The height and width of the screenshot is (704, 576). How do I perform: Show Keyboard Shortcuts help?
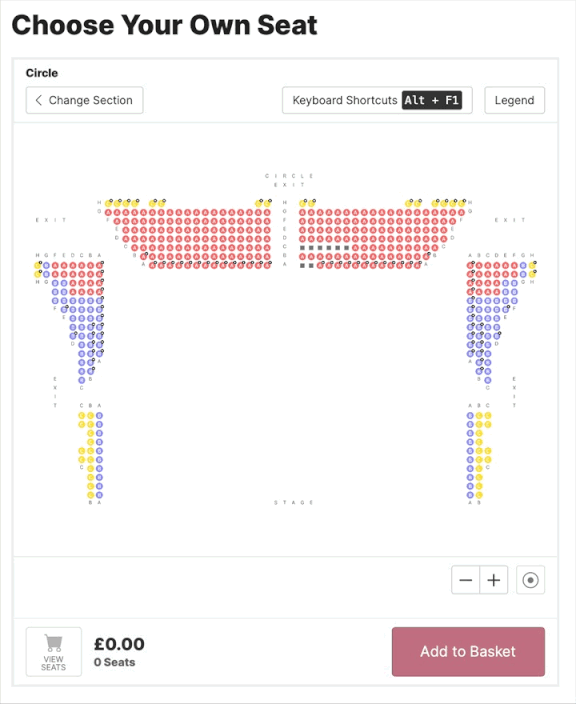377,100
